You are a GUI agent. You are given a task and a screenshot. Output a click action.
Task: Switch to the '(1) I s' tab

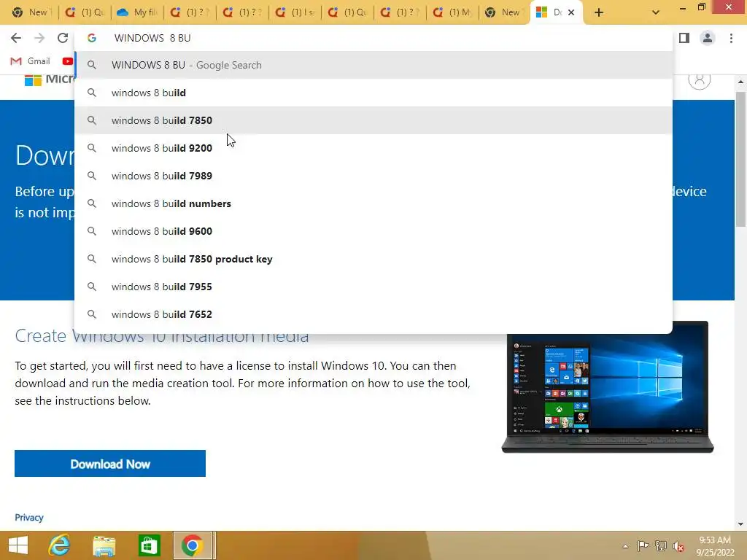(296, 12)
